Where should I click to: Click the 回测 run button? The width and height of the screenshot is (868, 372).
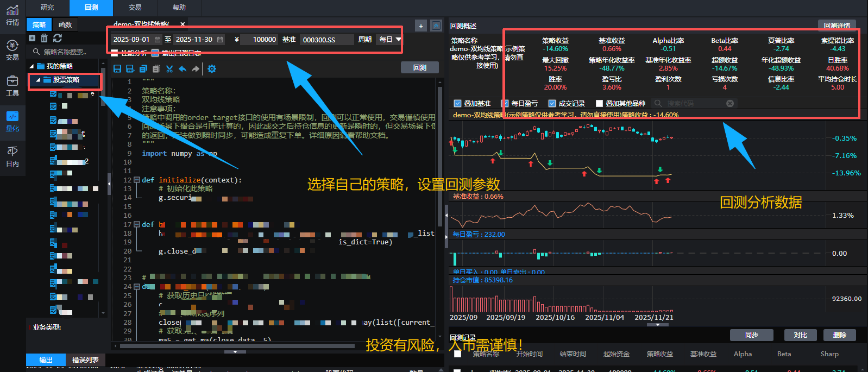[x=419, y=67]
